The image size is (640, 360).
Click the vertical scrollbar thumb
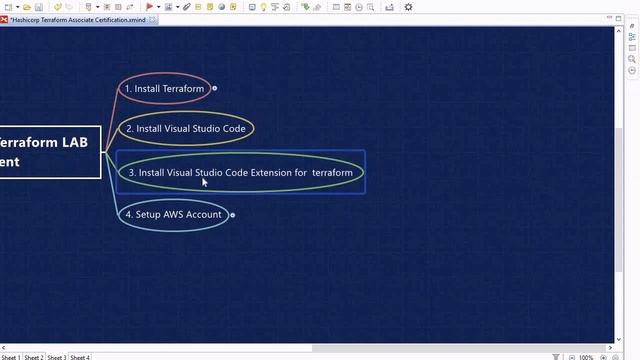pyautogui.click(x=619, y=200)
